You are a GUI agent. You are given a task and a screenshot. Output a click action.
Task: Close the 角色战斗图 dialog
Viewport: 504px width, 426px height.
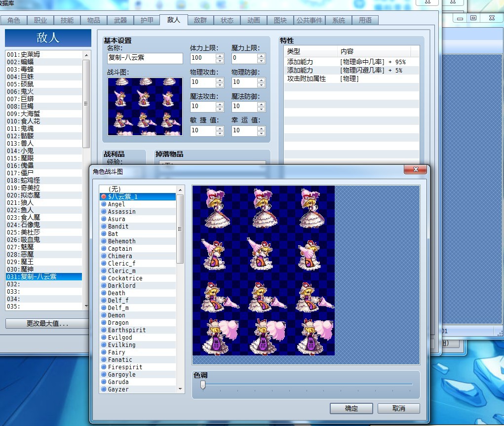(415, 169)
